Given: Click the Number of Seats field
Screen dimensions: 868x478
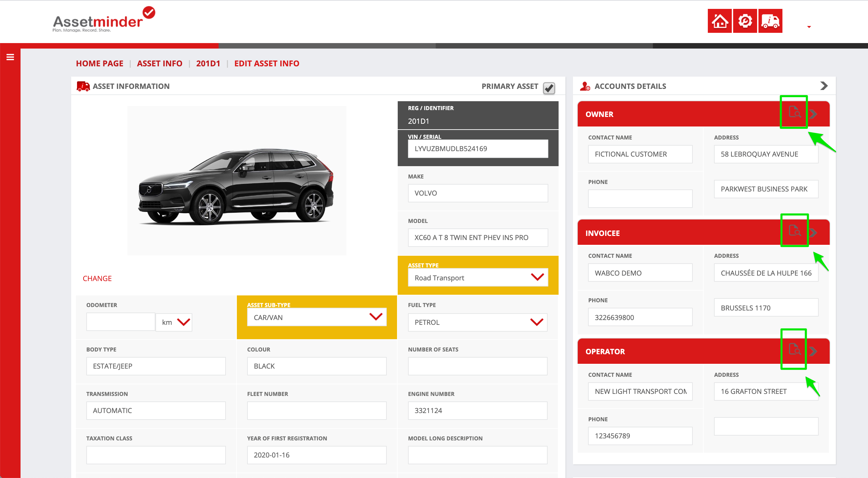Looking at the screenshot, I should point(478,366).
